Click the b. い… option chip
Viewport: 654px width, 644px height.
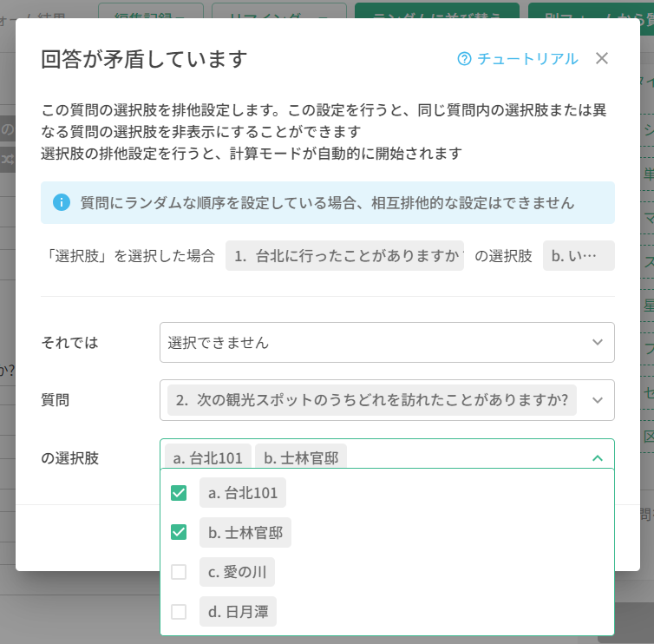[x=579, y=255]
